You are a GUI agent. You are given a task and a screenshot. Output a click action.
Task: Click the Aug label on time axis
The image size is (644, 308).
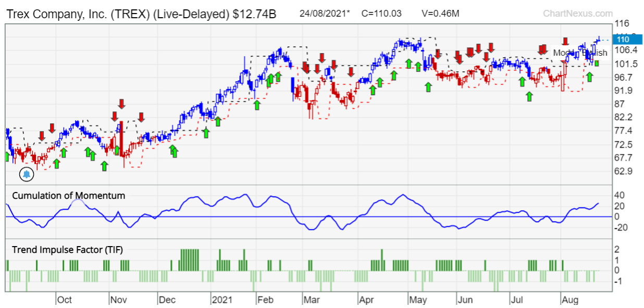[569, 300]
